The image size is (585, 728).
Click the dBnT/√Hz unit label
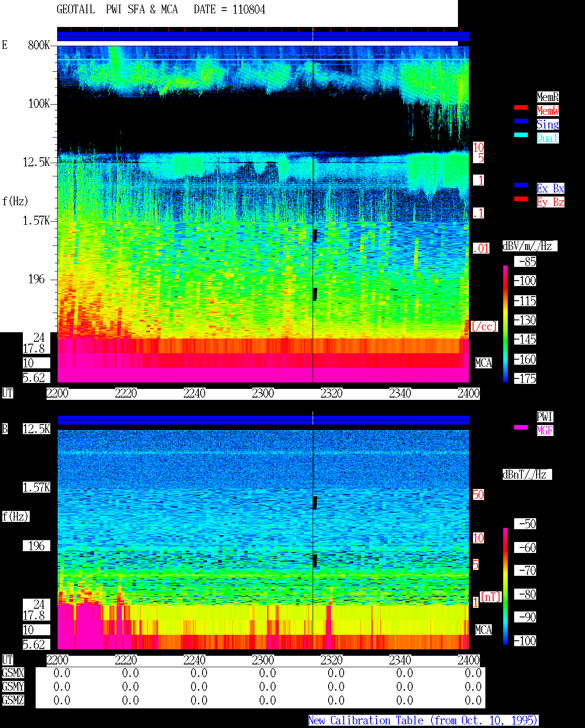[527, 474]
